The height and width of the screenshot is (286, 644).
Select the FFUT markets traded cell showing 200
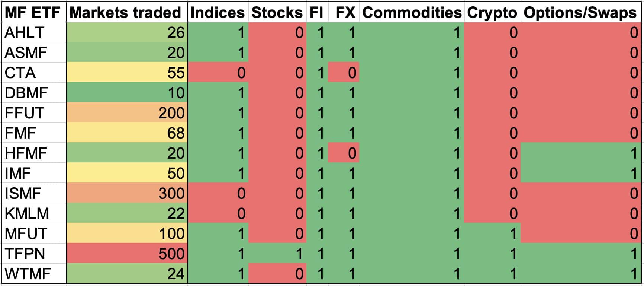click(127, 113)
